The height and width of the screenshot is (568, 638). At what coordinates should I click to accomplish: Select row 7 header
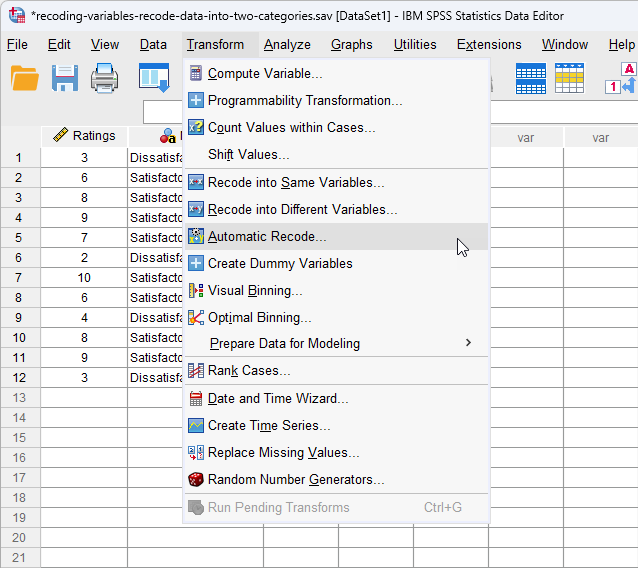pos(20,278)
